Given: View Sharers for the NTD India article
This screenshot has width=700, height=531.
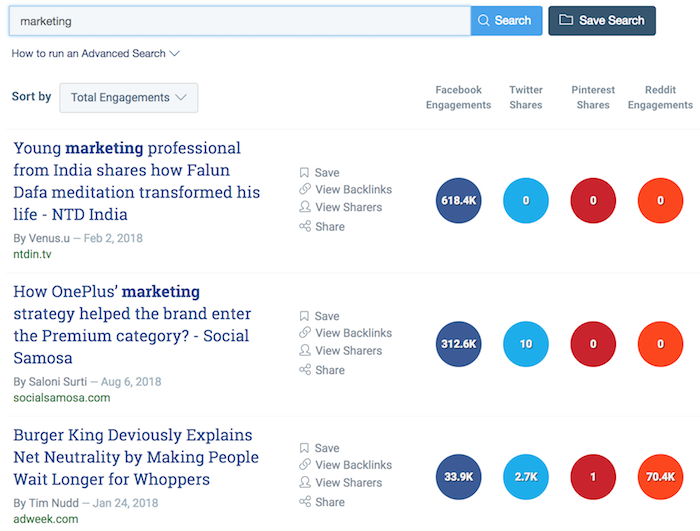Looking at the screenshot, I should coord(341,207).
